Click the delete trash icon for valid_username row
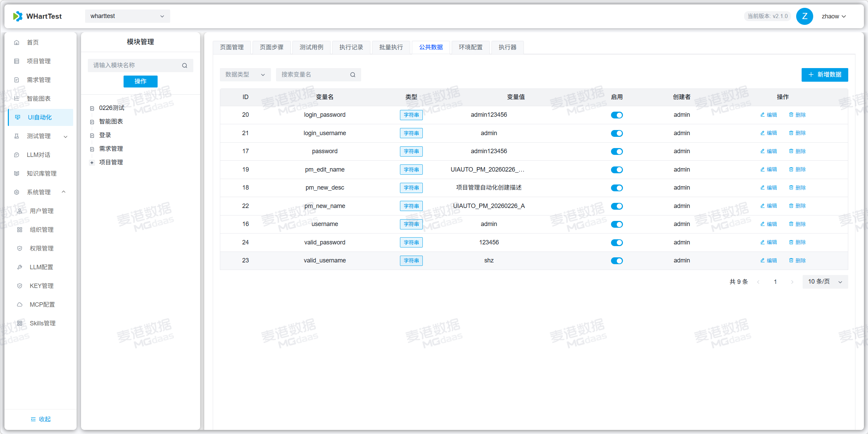This screenshot has height=434, width=868. [x=791, y=260]
